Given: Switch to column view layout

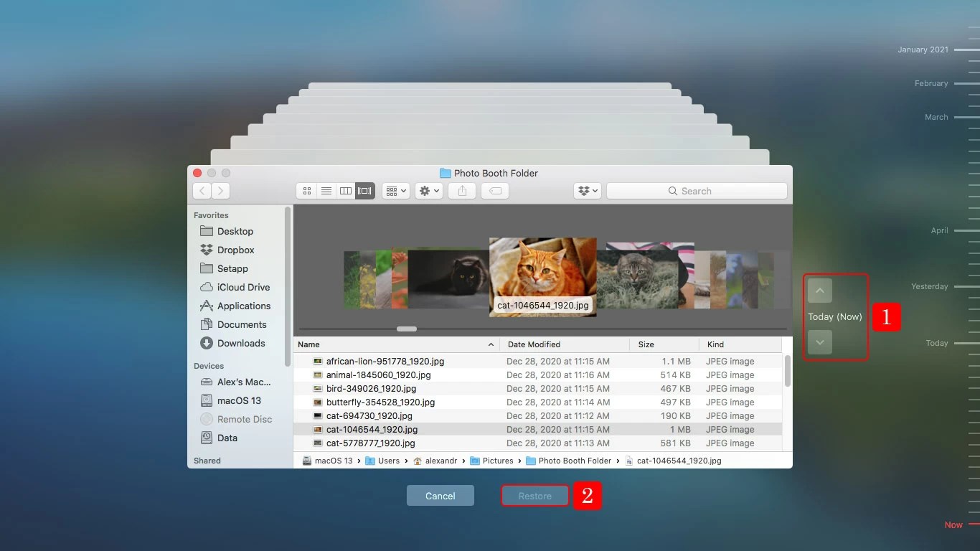Looking at the screenshot, I should coord(345,190).
